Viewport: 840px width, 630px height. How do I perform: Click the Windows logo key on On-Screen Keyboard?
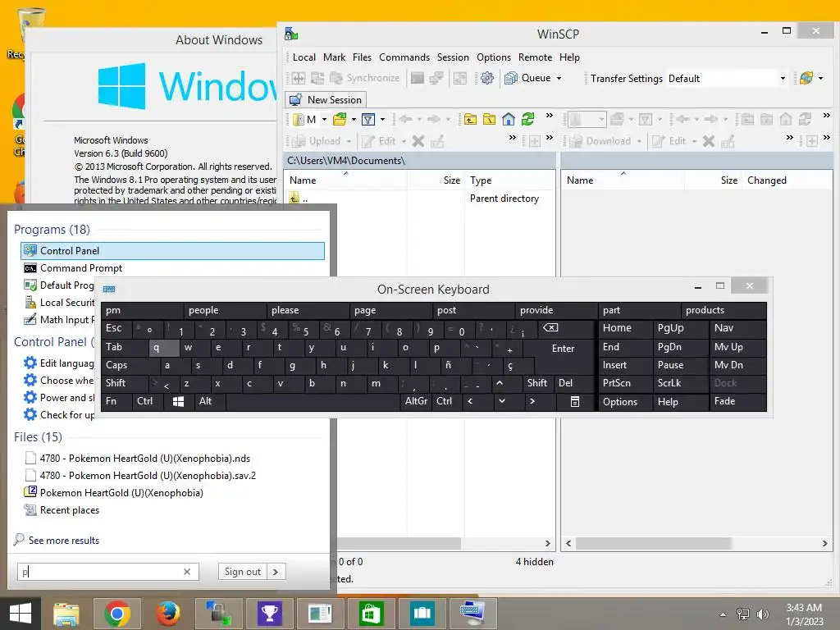pyautogui.click(x=178, y=401)
